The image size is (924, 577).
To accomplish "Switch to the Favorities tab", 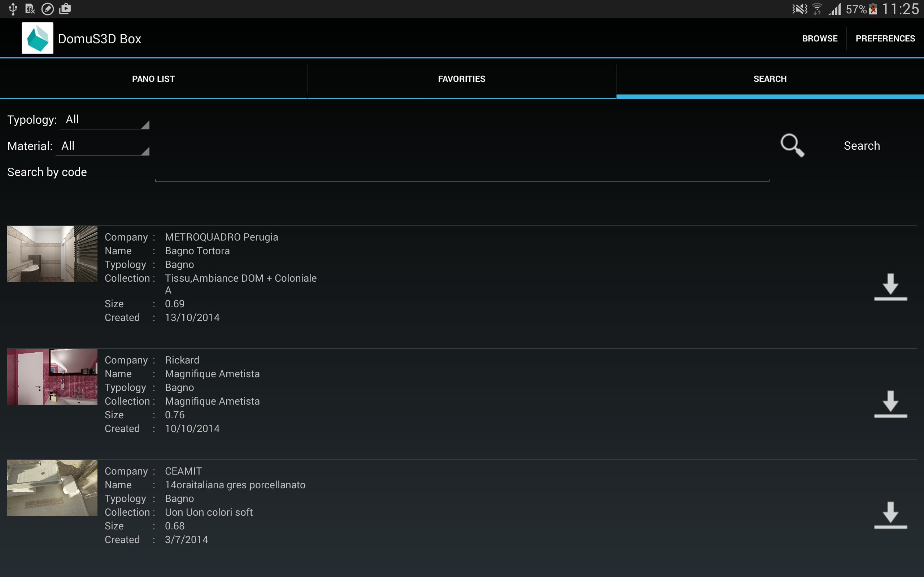I will [462, 79].
